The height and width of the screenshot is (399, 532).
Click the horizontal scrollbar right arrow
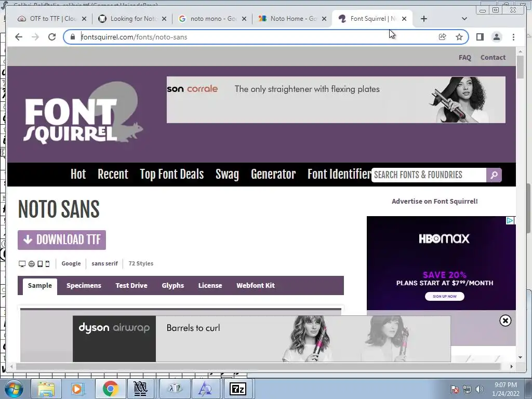click(x=511, y=366)
